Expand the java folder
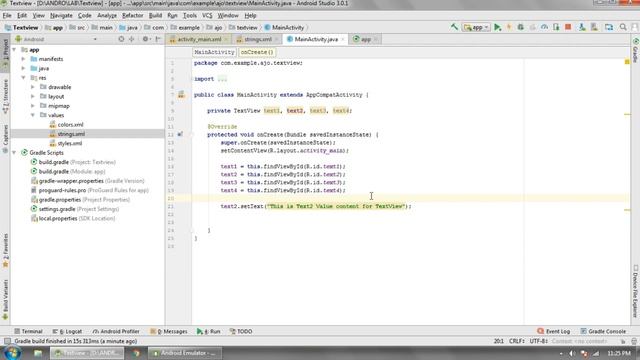Image resolution: width=640 pixels, height=360 pixels. tap(24, 68)
